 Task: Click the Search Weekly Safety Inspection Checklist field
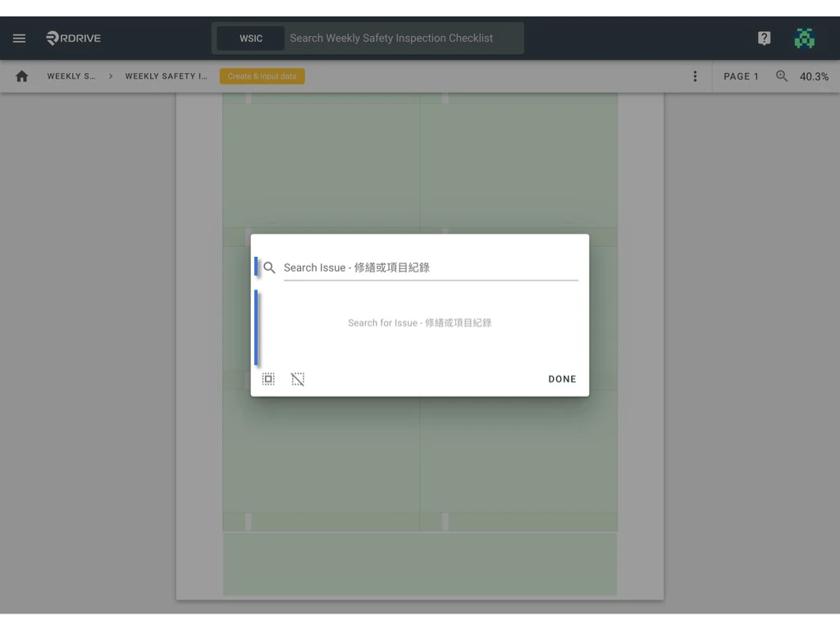pyautogui.click(x=394, y=38)
